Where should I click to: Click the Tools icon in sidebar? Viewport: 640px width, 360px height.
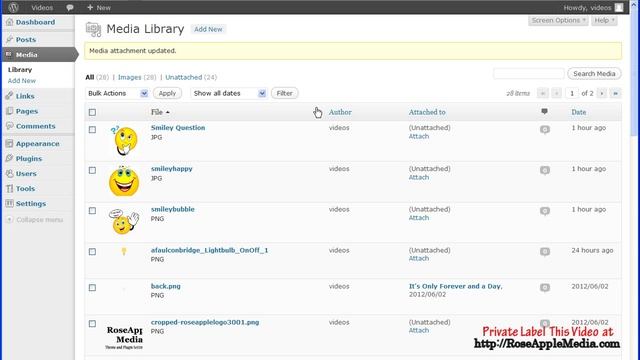pyautogui.click(x=9, y=189)
